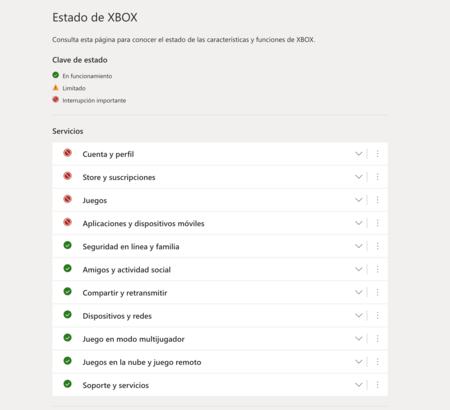This screenshot has width=450, height=410.
Task: Click green check icon beside Soporte y servicios
Action: (x=68, y=384)
